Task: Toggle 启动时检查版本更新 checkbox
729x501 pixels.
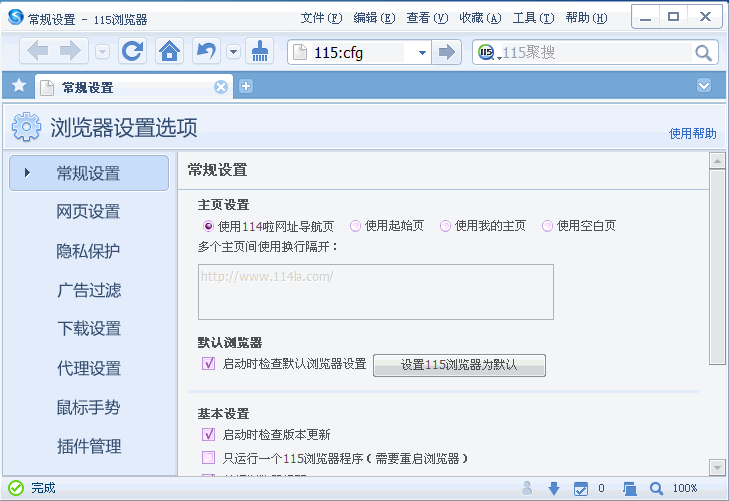Action: point(208,434)
